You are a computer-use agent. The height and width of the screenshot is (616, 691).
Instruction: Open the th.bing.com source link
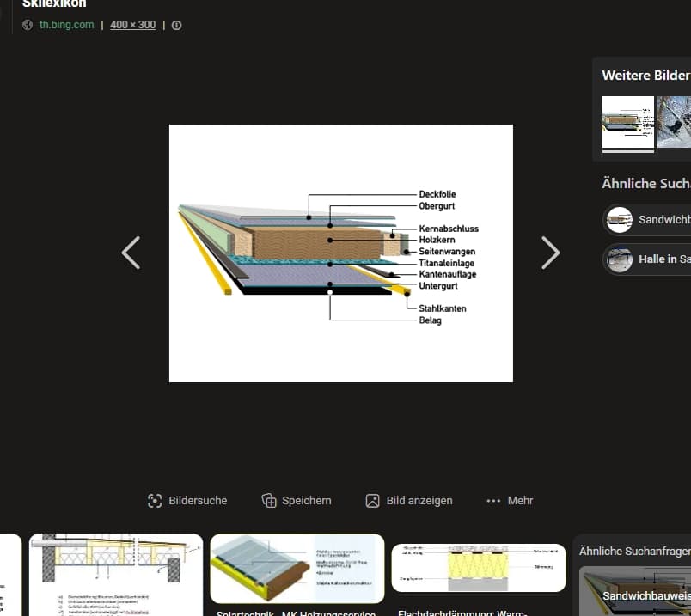[66, 25]
